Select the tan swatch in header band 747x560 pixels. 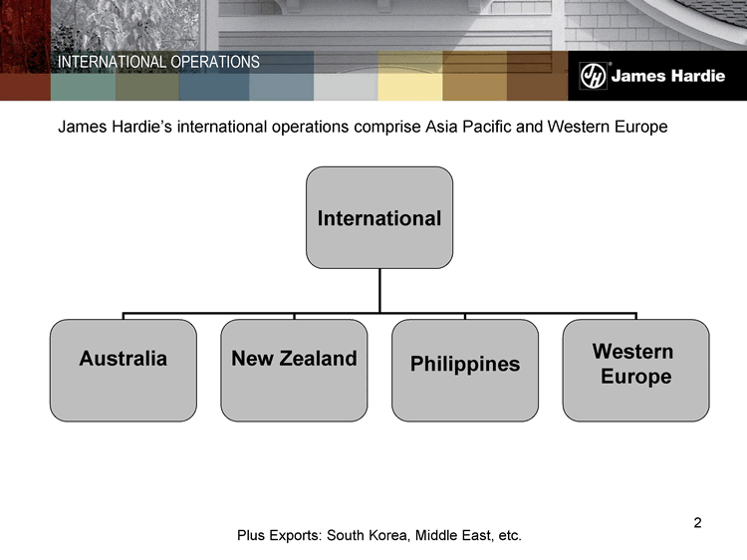(x=474, y=88)
